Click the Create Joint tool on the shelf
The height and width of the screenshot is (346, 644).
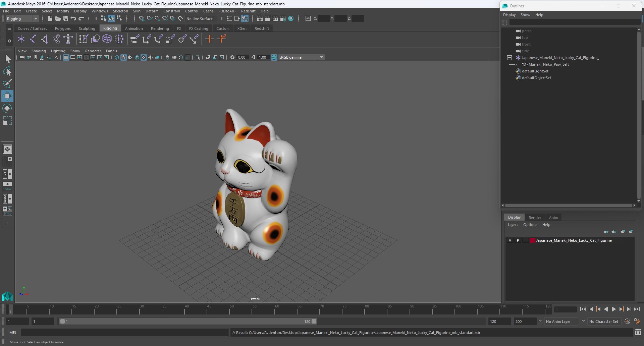pyautogui.click(x=33, y=39)
